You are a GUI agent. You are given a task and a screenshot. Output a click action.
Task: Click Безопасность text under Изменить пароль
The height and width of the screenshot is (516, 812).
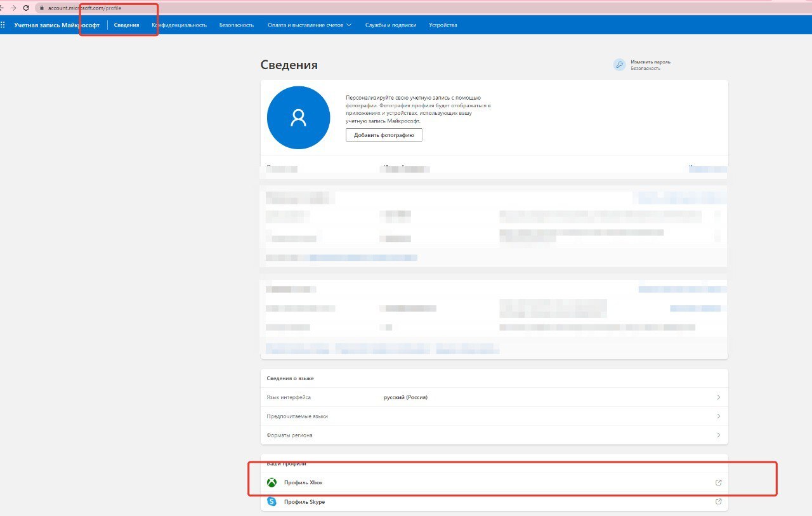645,68
